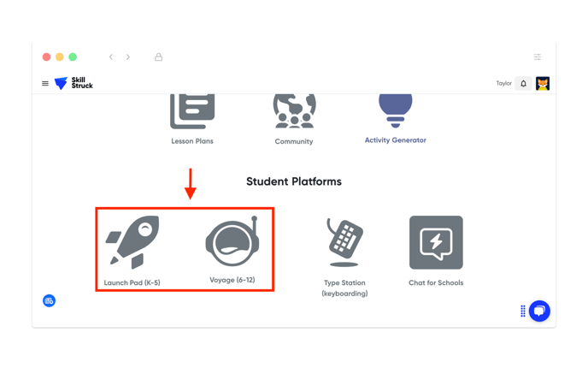Go back with the browser back arrow

[x=111, y=57]
